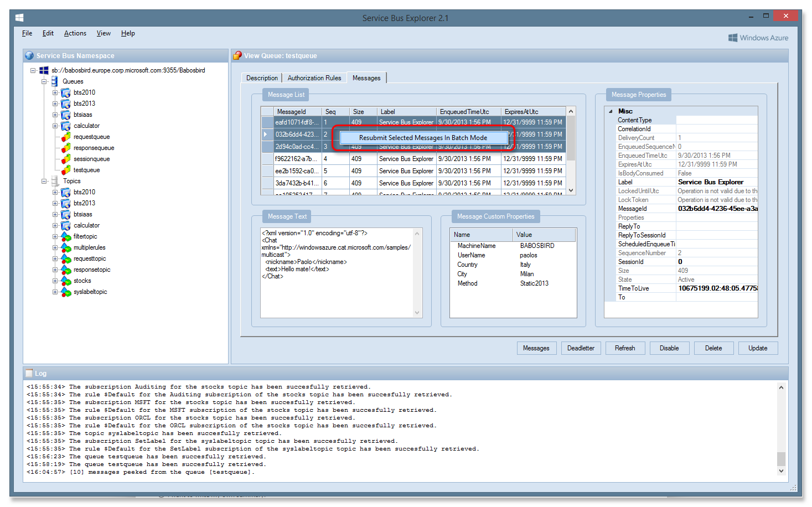Click the requesttopic topic icon

click(x=66, y=258)
